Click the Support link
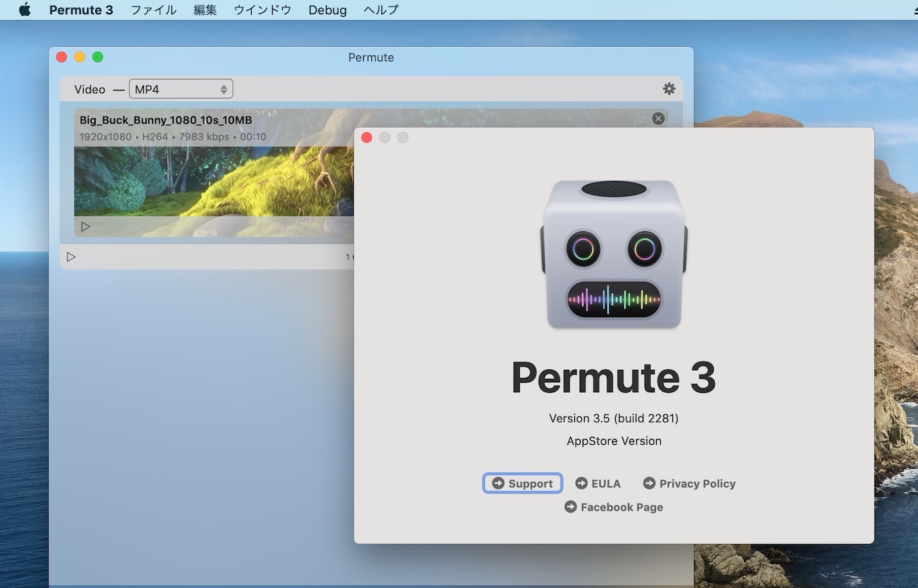The width and height of the screenshot is (918, 588). (522, 483)
